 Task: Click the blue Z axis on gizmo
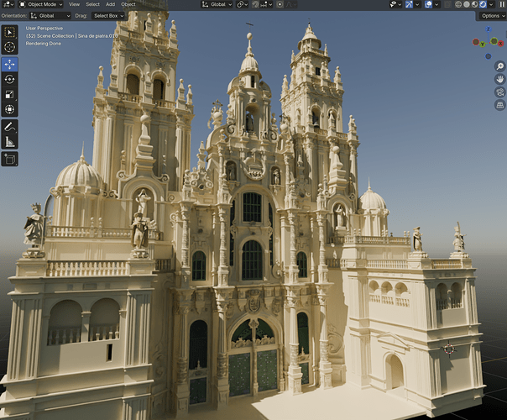point(489,29)
